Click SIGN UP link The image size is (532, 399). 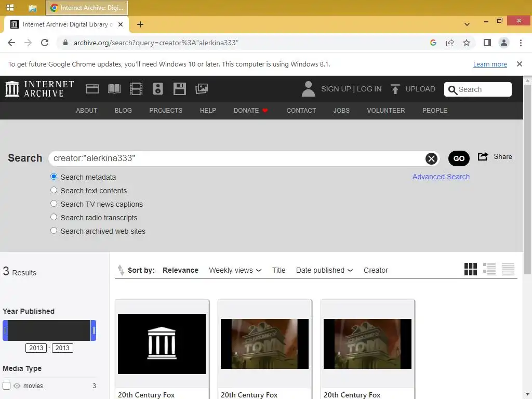pyautogui.click(x=336, y=89)
